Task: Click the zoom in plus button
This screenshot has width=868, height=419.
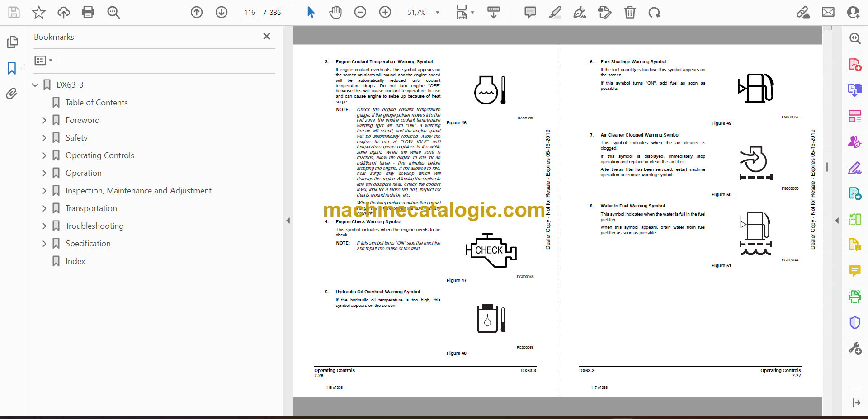Action: point(385,12)
